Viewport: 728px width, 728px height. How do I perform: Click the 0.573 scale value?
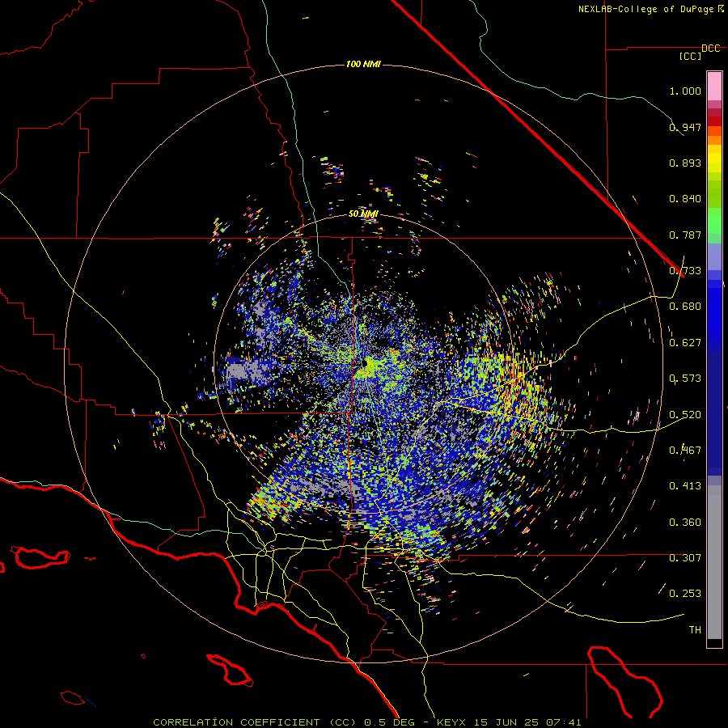point(685,379)
